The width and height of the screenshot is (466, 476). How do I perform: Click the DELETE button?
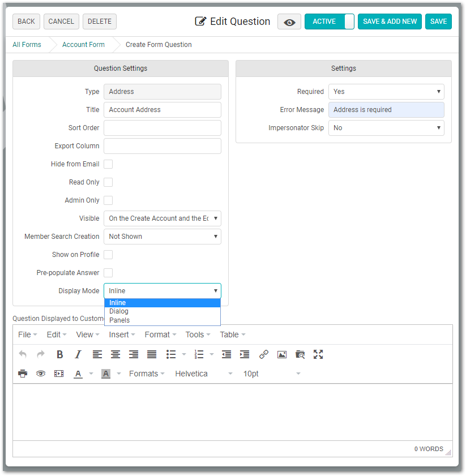100,22
